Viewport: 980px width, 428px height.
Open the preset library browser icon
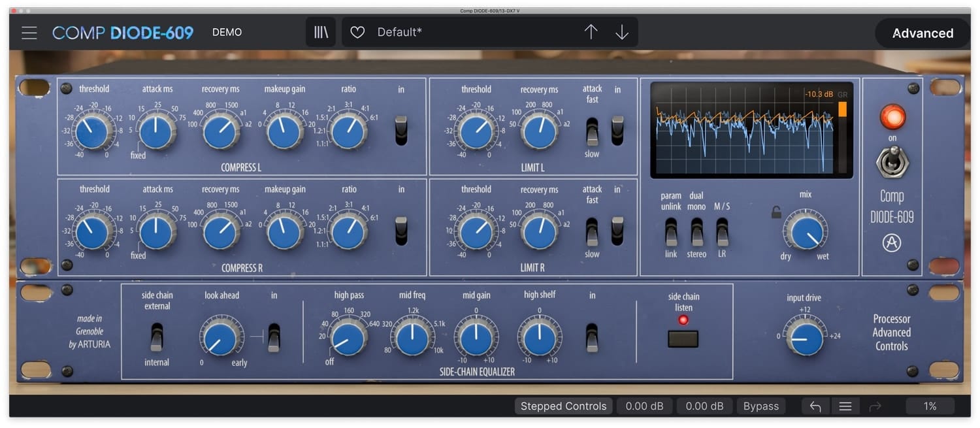click(321, 32)
